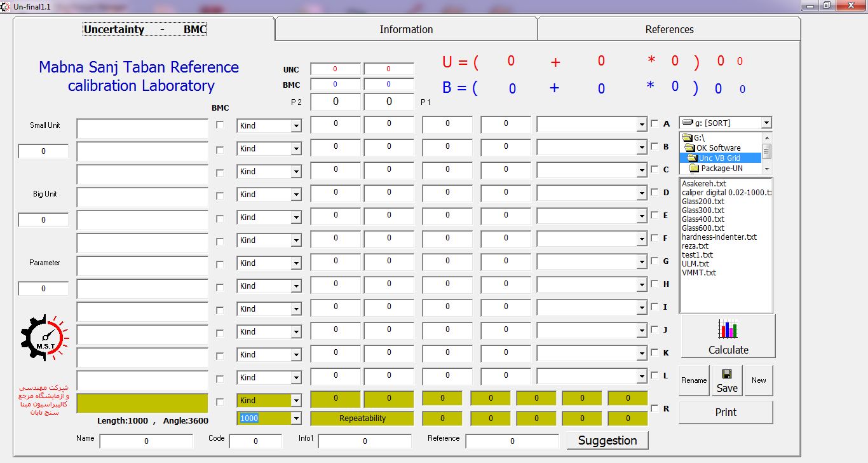Viewport: 868px width, 463px height.
Task: Tick the BMC checkbox in yellow row
Action: point(220,402)
